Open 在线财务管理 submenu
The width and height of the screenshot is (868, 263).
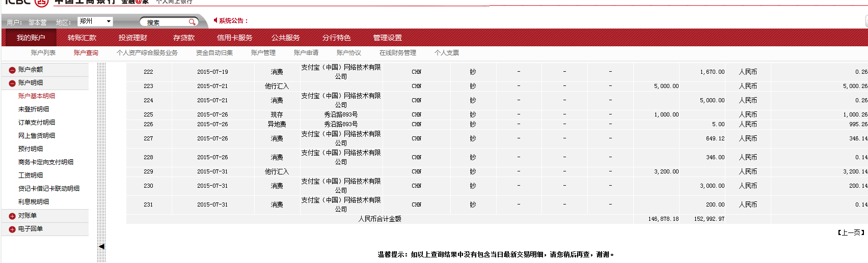coord(398,53)
